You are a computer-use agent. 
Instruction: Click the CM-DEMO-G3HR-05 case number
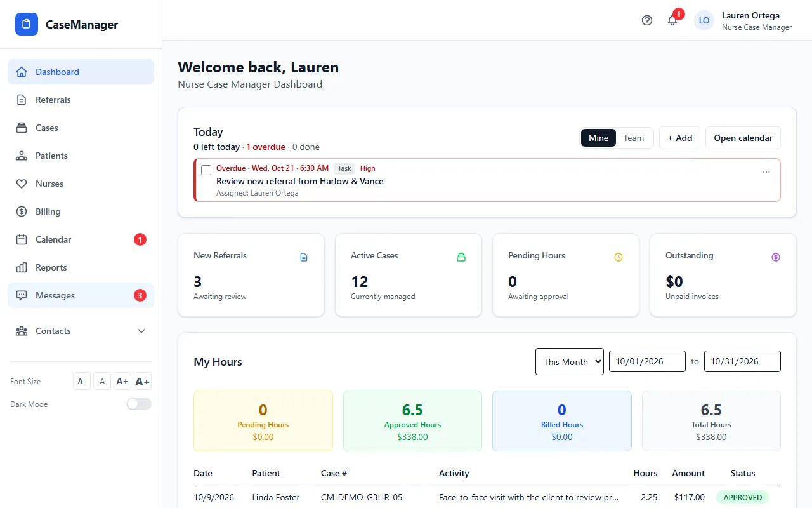(x=362, y=497)
